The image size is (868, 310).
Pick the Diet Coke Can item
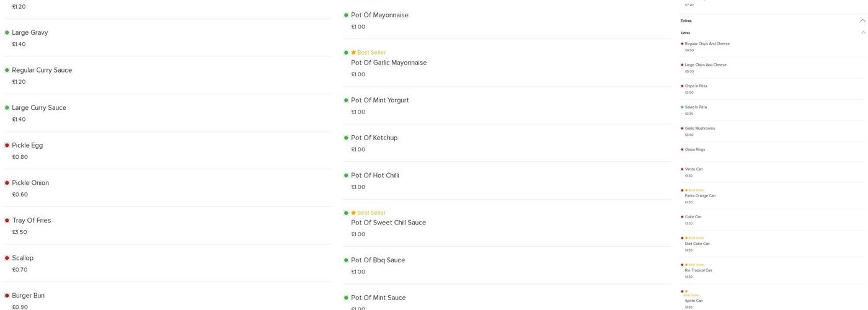point(697,244)
